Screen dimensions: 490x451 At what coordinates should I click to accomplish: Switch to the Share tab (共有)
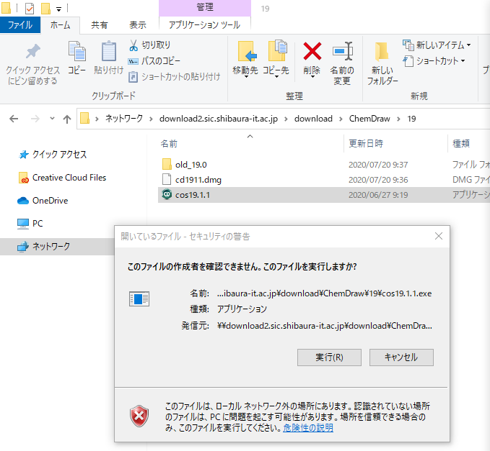99,25
